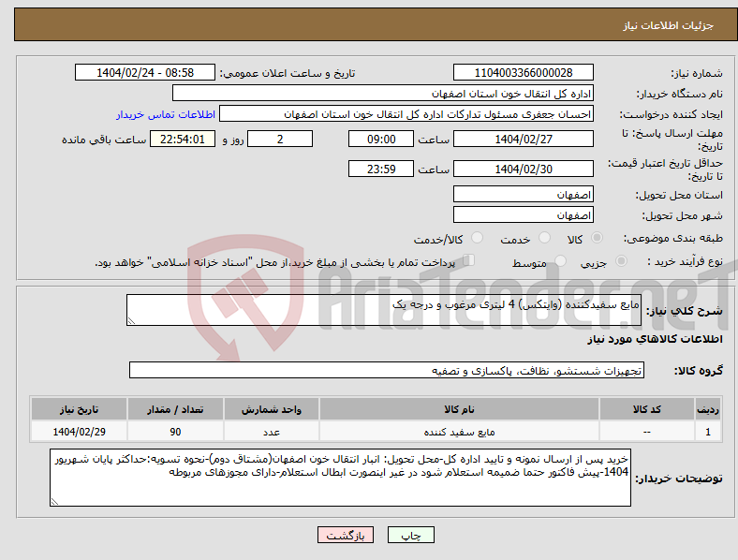This screenshot has width=738, height=560.
Task: Click the ساعت باقی مانده label
Action: tap(104, 140)
